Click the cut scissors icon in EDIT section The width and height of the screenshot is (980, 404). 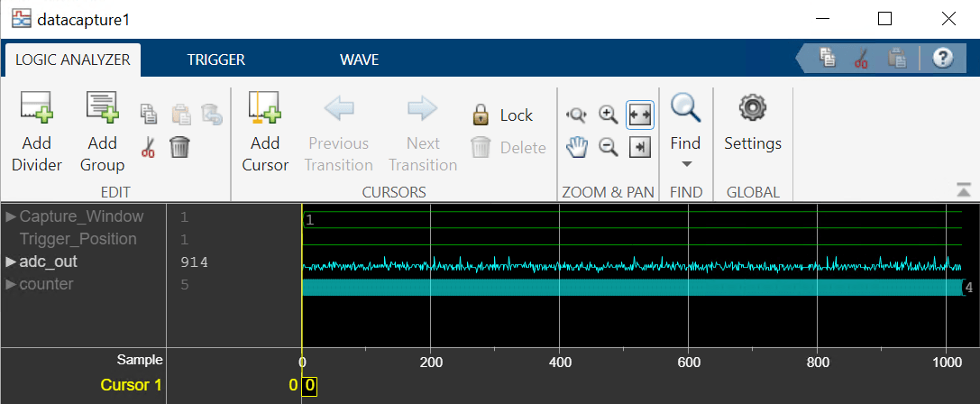[x=149, y=147]
